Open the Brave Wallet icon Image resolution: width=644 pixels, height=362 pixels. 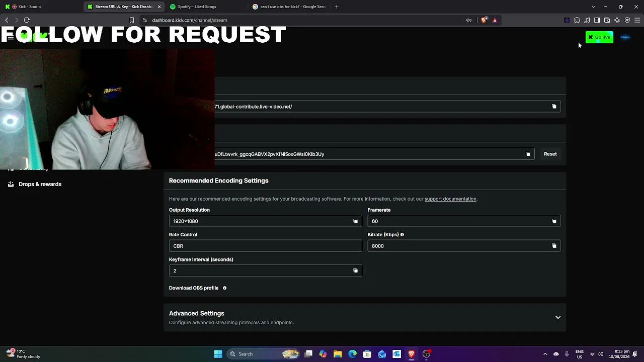607,20
